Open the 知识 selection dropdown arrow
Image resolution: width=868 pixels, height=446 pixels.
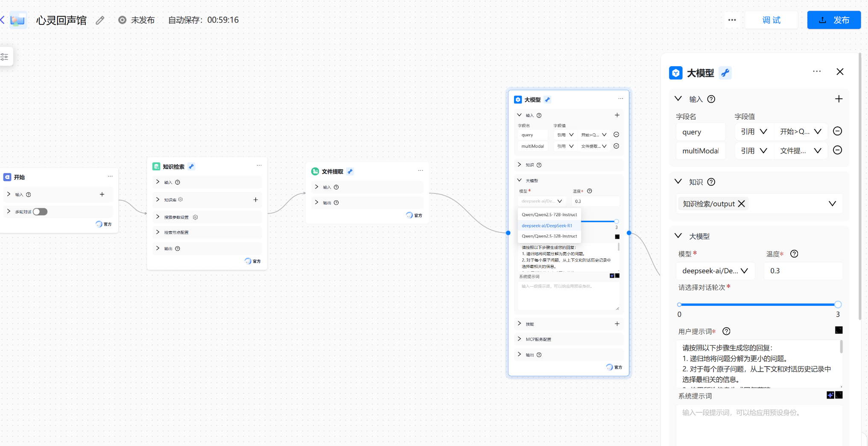[x=832, y=204]
